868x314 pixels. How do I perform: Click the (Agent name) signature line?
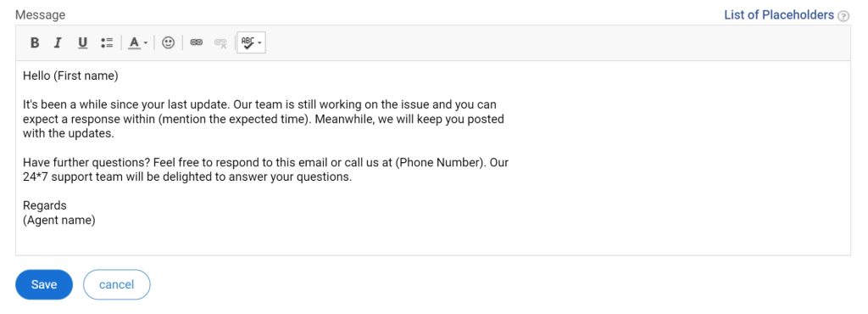59,221
